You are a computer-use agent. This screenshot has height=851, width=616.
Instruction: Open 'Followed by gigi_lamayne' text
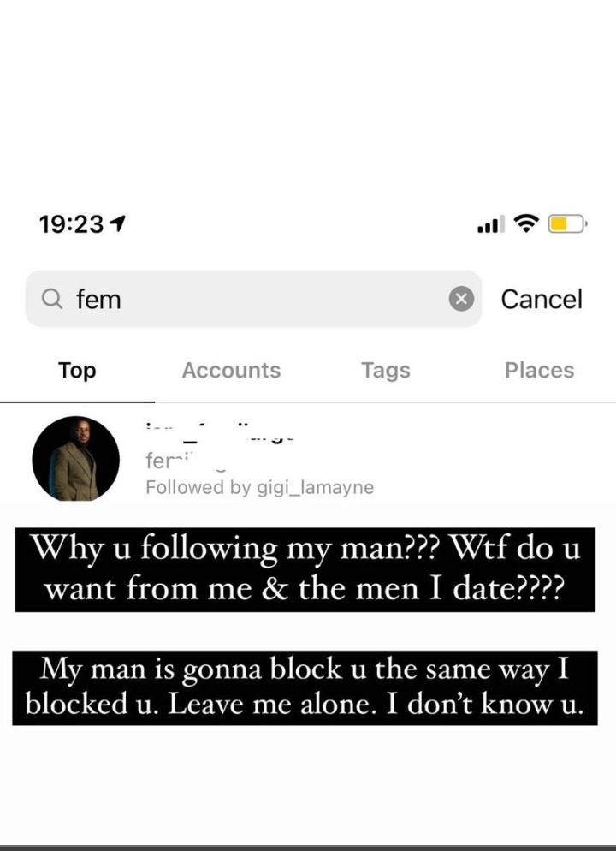tap(260, 487)
